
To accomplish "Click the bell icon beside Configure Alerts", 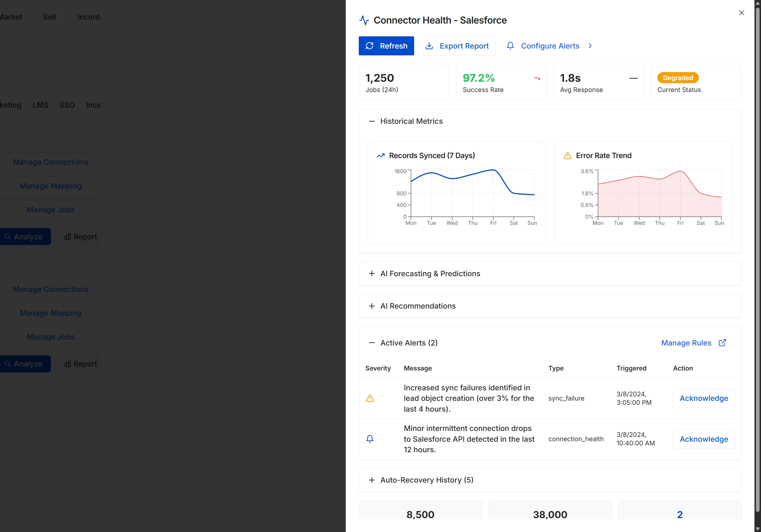I will pyautogui.click(x=510, y=46).
